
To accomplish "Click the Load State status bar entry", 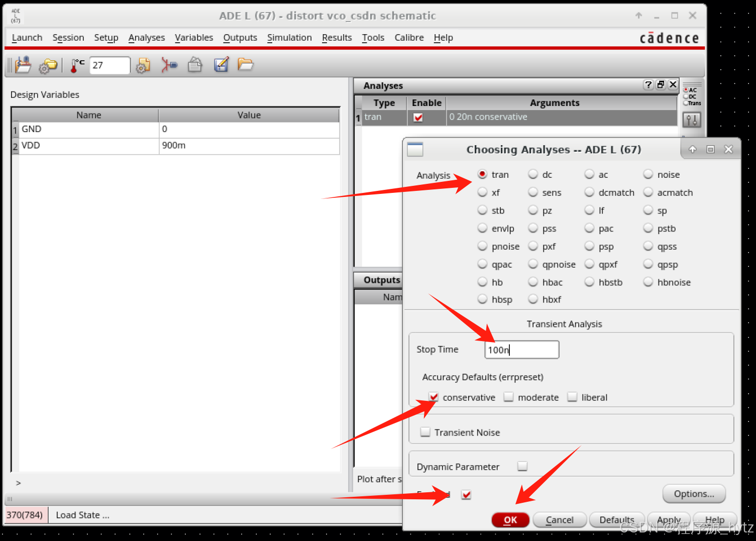I will [82, 515].
